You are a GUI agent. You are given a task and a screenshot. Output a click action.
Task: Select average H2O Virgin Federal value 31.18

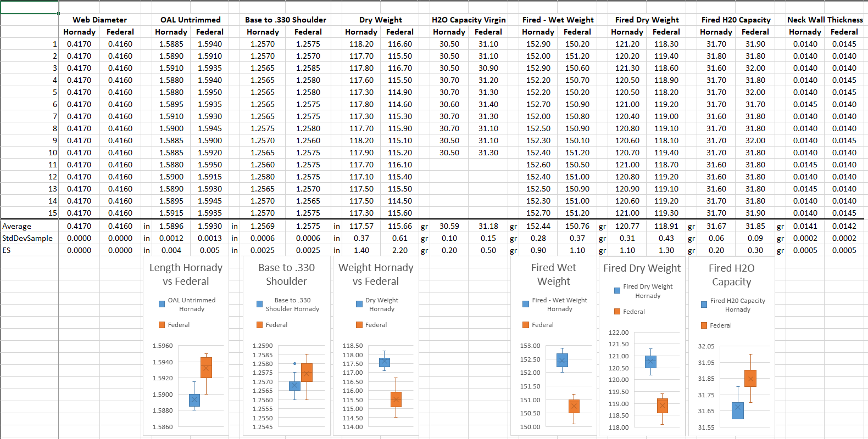488,226
